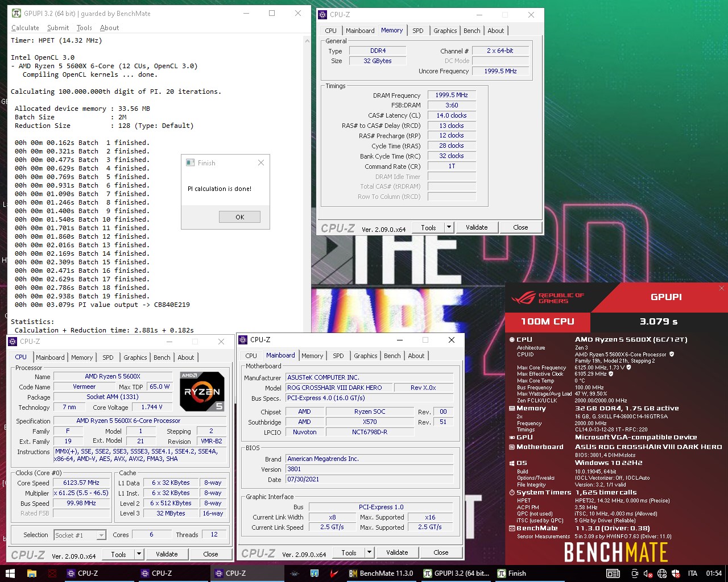This screenshot has height=582, width=728.
Task: Open the Submit menu in GPUPI
Action: [58, 27]
